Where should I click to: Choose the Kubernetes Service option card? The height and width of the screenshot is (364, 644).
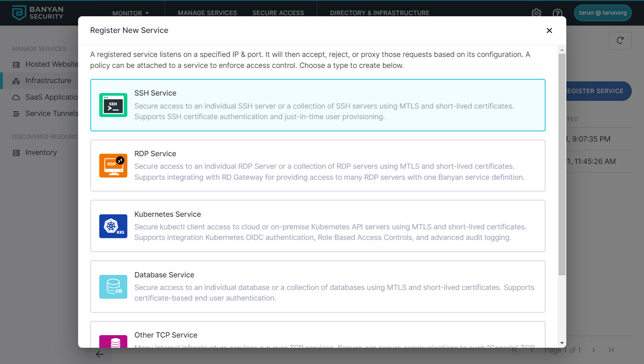click(x=317, y=226)
